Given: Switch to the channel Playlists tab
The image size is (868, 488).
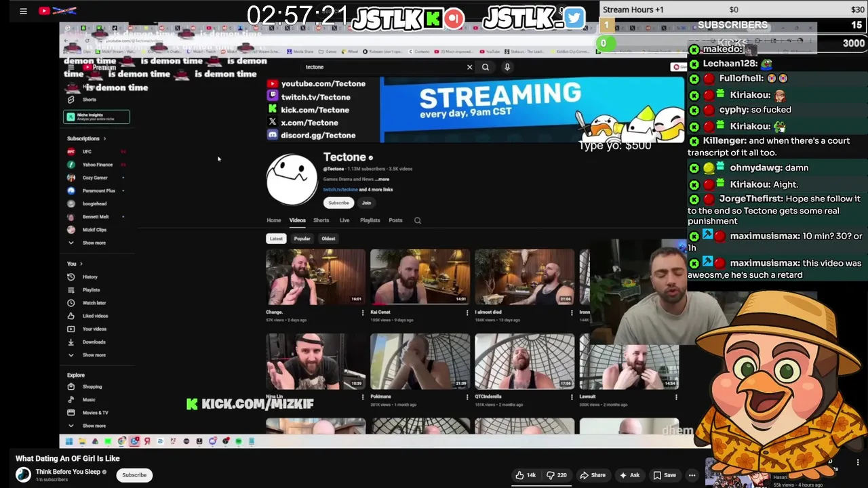Looking at the screenshot, I should tap(370, 220).
